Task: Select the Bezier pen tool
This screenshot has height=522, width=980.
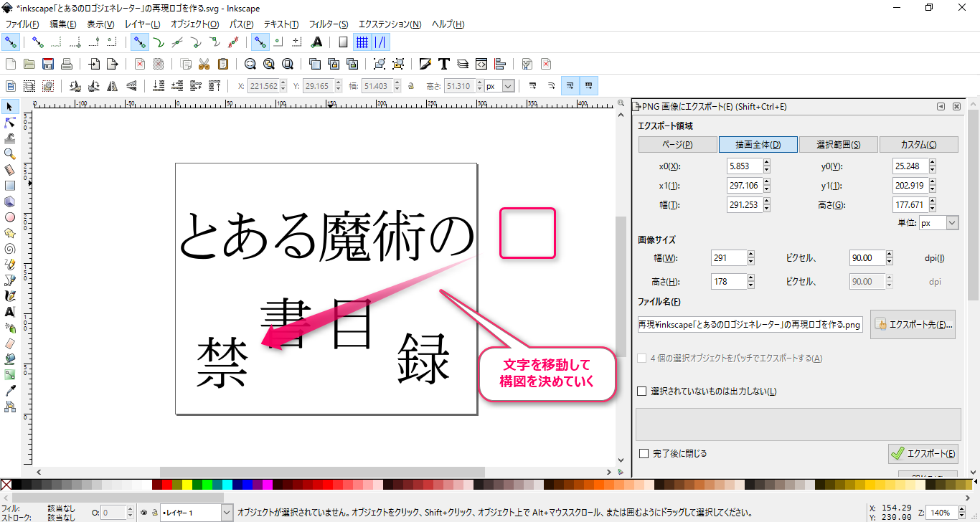Action: point(10,280)
